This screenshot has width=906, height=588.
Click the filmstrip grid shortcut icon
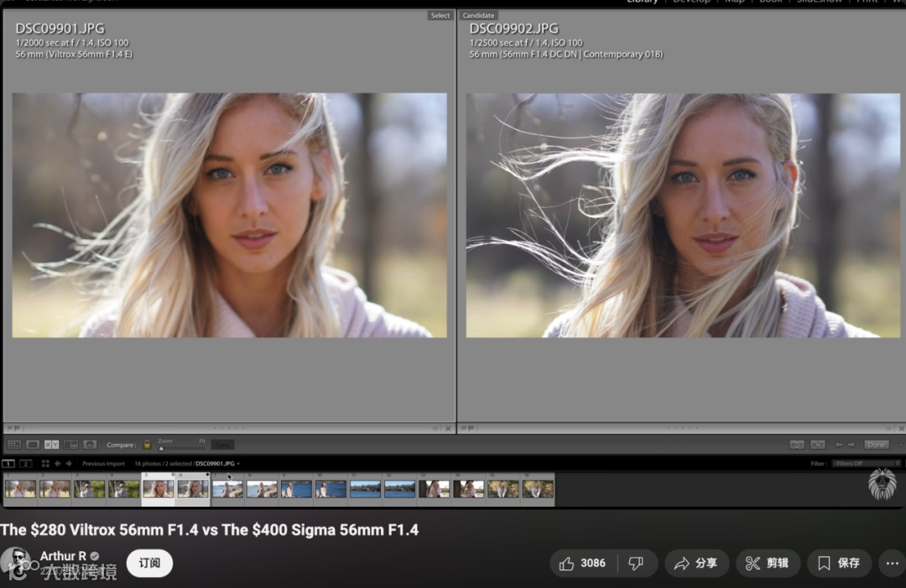[45, 463]
